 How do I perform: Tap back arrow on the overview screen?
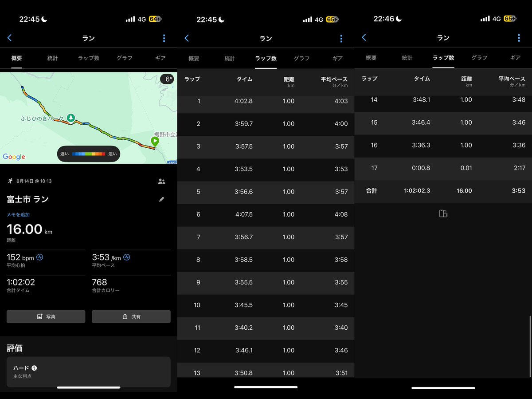click(9, 38)
